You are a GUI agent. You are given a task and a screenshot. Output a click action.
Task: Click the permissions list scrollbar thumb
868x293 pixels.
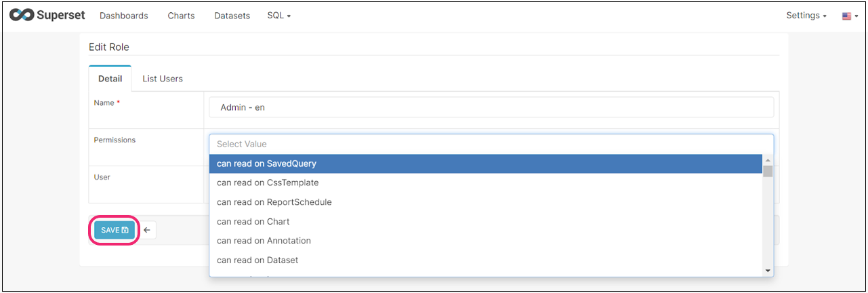coord(768,171)
